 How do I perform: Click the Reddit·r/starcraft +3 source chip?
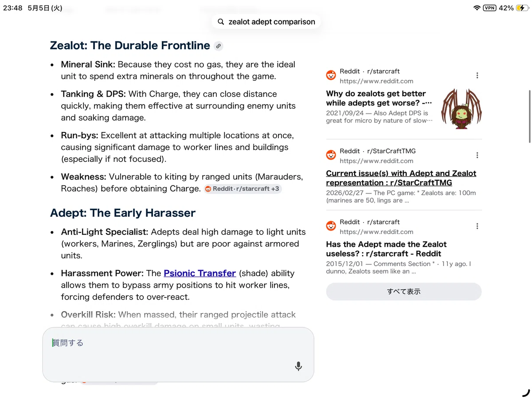[243, 189]
